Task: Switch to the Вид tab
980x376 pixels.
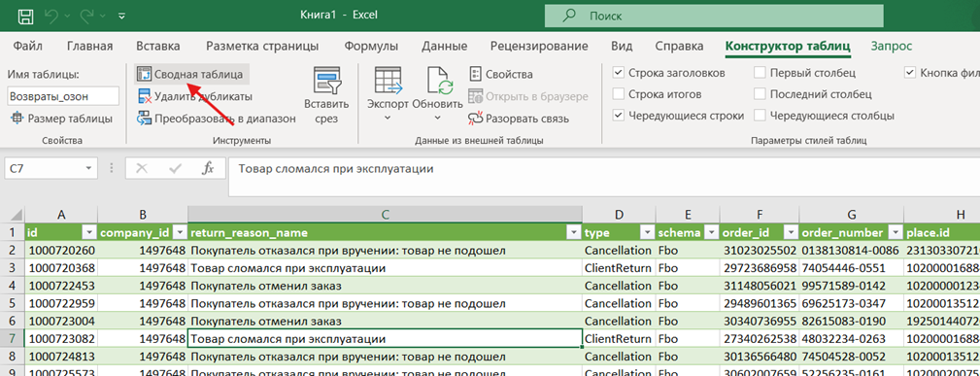Action: 622,47
